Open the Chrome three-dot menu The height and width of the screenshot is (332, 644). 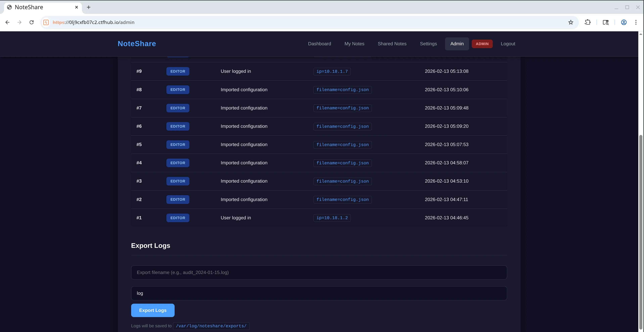pos(636,22)
